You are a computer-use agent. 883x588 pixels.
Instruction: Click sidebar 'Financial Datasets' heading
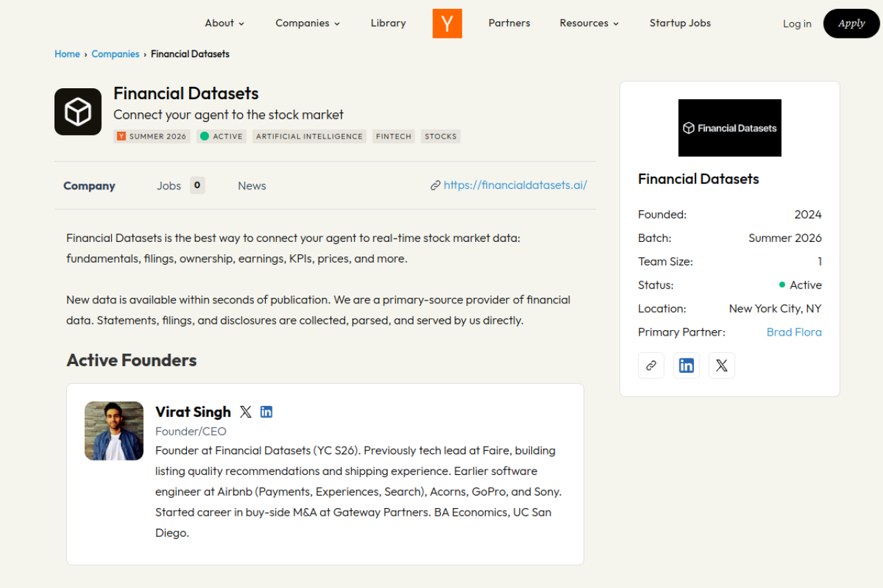tap(698, 179)
